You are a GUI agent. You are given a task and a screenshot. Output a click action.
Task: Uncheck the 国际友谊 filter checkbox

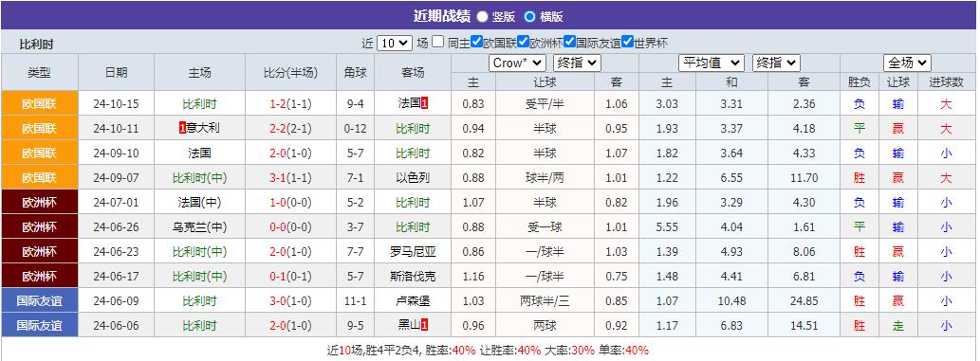pyautogui.click(x=569, y=42)
